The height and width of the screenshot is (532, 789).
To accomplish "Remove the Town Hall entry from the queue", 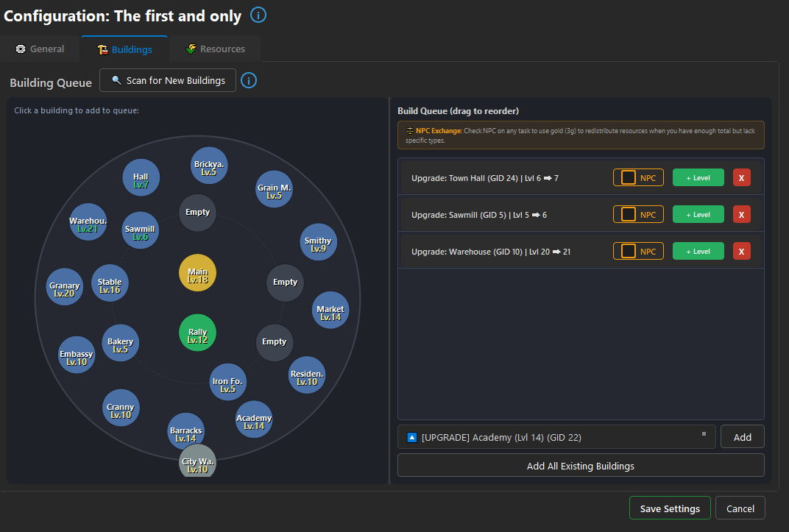I will [741, 177].
